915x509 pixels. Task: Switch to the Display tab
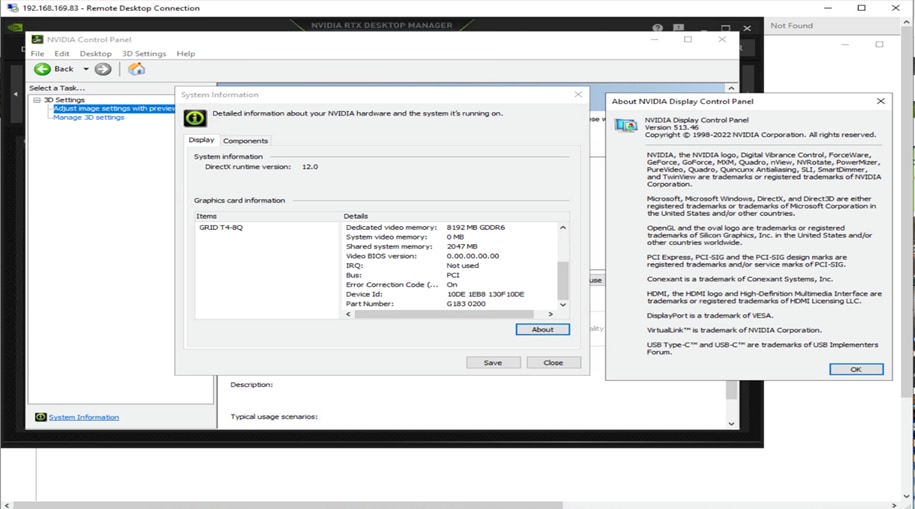click(201, 140)
